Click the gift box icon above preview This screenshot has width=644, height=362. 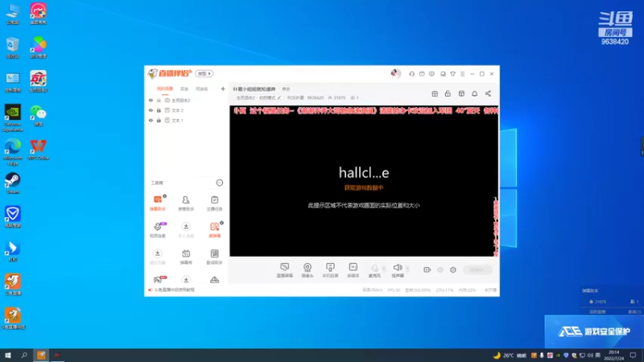(435, 93)
